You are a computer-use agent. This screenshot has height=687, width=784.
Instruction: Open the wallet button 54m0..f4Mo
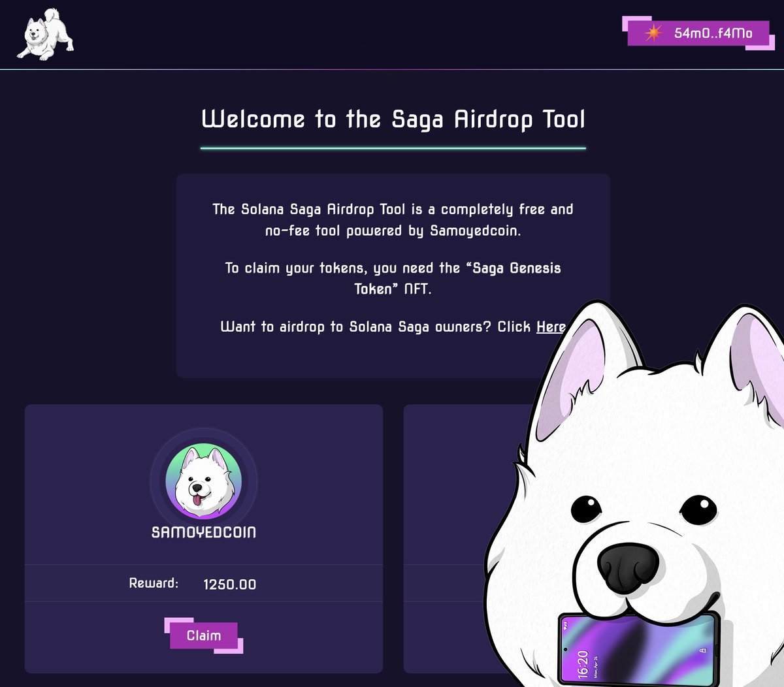[698, 33]
